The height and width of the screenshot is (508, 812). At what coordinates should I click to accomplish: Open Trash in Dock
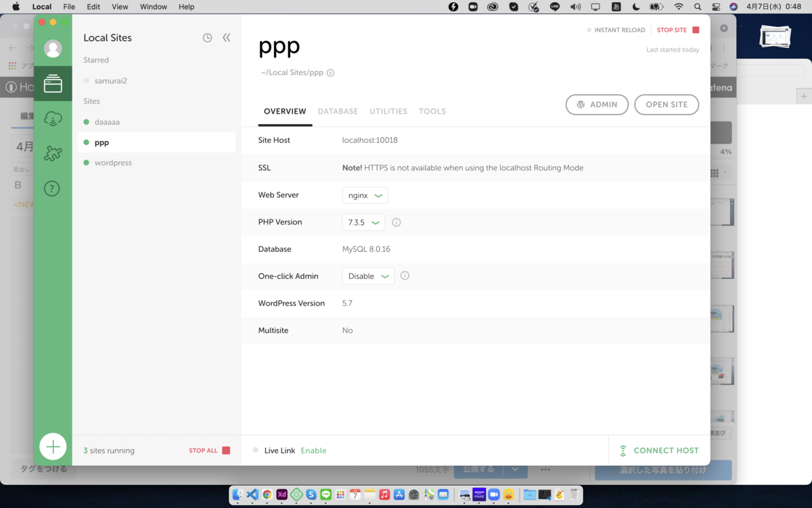(x=574, y=495)
